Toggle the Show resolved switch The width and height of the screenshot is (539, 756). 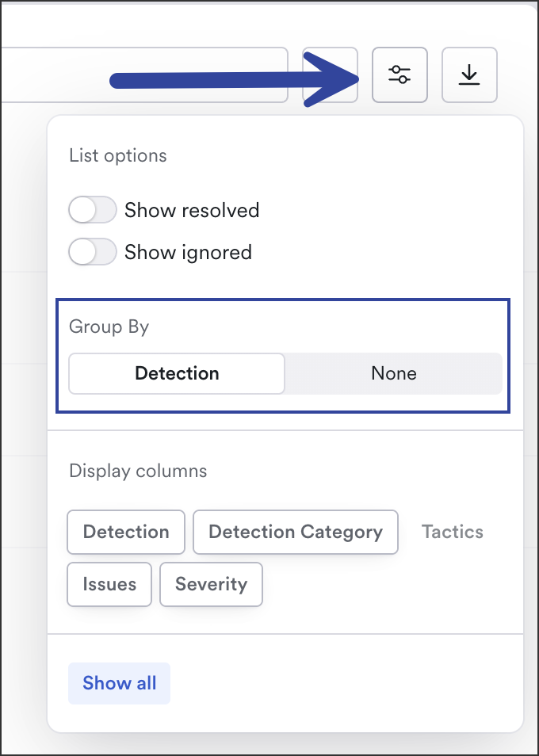93,210
